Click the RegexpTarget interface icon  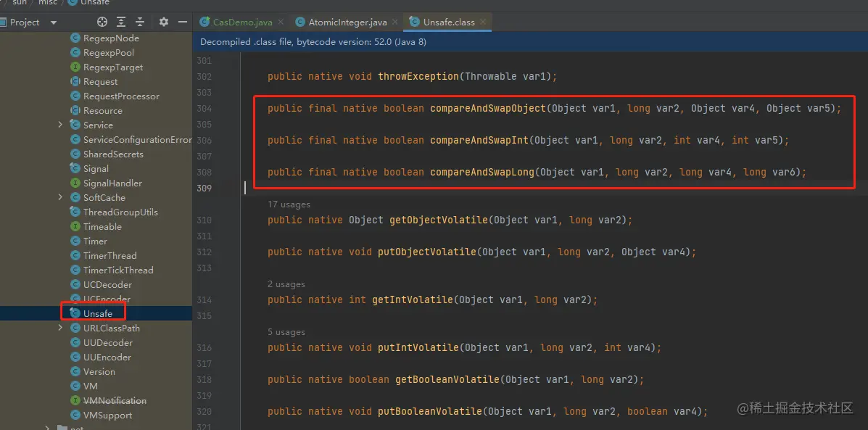pos(75,67)
